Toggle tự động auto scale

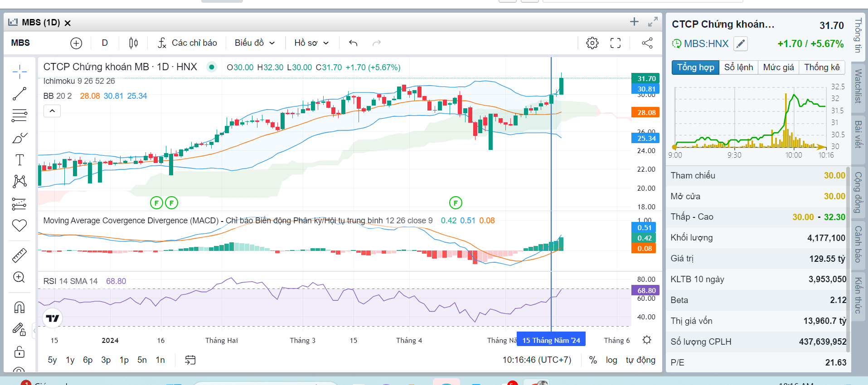click(x=640, y=360)
